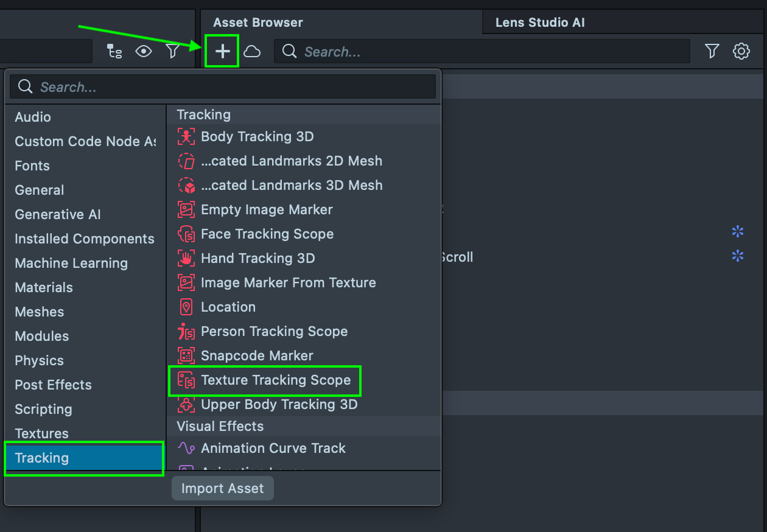Select Installed Components category
The width and height of the screenshot is (767, 532).
[x=85, y=239]
